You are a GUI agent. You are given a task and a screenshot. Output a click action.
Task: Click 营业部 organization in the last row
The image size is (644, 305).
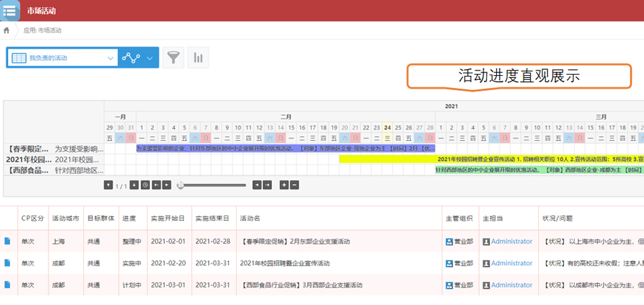(463, 285)
